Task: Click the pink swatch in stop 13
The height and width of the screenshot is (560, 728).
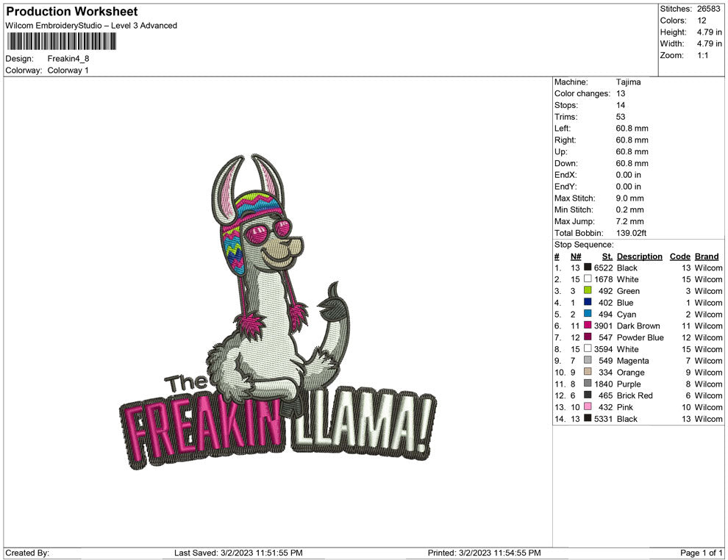Action: point(588,406)
